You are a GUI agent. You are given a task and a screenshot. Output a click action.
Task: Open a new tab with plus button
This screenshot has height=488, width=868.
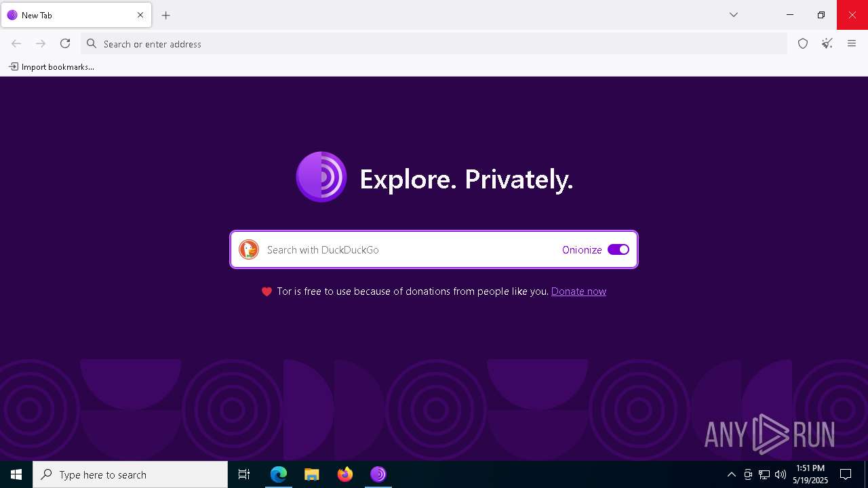[166, 15]
